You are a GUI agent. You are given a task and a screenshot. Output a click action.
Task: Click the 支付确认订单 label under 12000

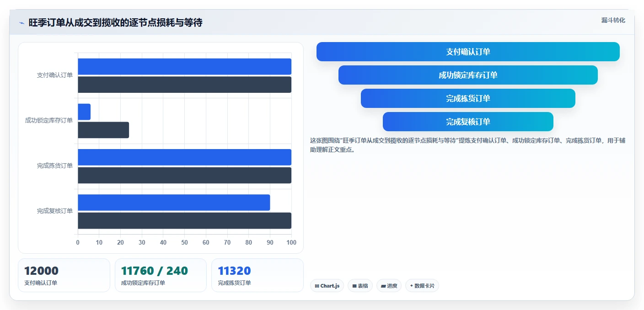pyautogui.click(x=41, y=283)
